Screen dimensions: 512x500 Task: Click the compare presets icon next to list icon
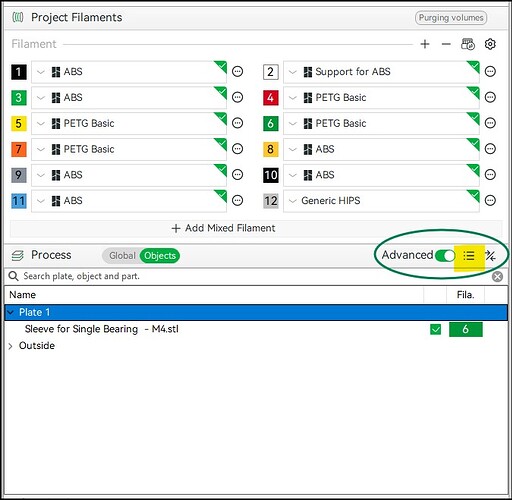click(490, 256)
